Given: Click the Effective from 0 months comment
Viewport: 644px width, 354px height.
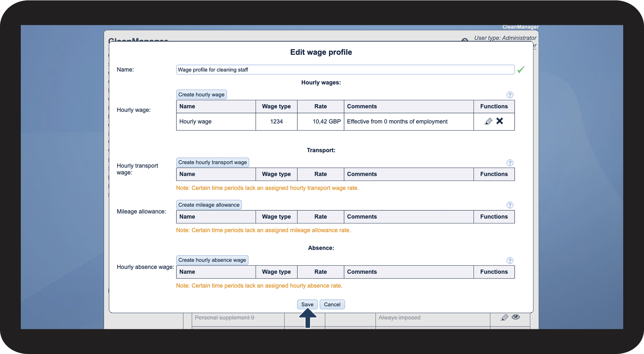Looking at the screenshot, I should click(397, 122).
